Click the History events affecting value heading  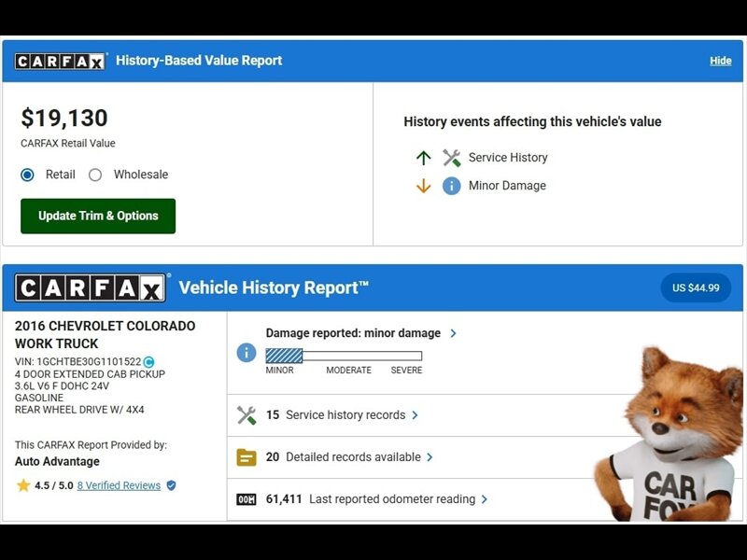(532, 122)
